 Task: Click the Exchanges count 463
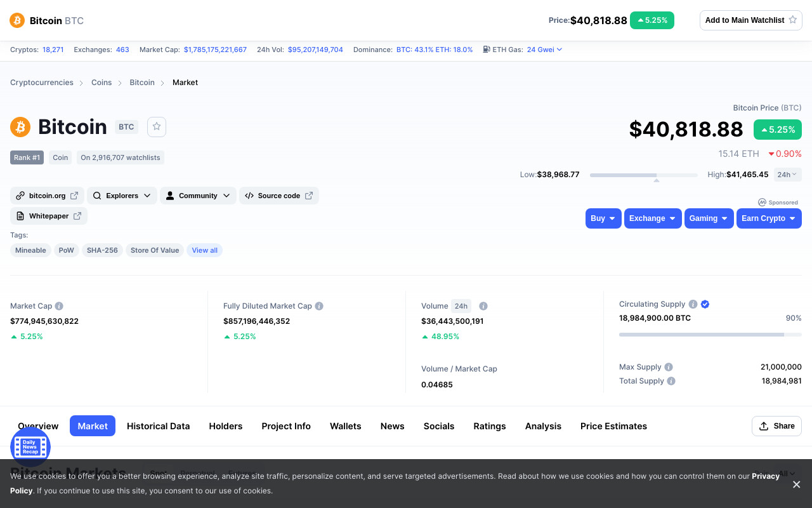click(x=122, y=50)
